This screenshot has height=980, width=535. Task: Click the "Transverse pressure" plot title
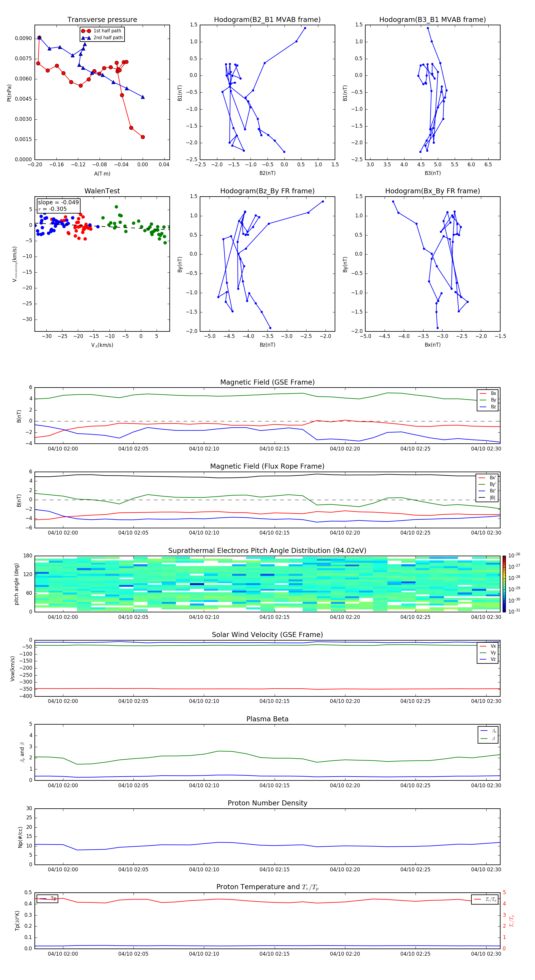pyautogui.click(x=102, y=19)
